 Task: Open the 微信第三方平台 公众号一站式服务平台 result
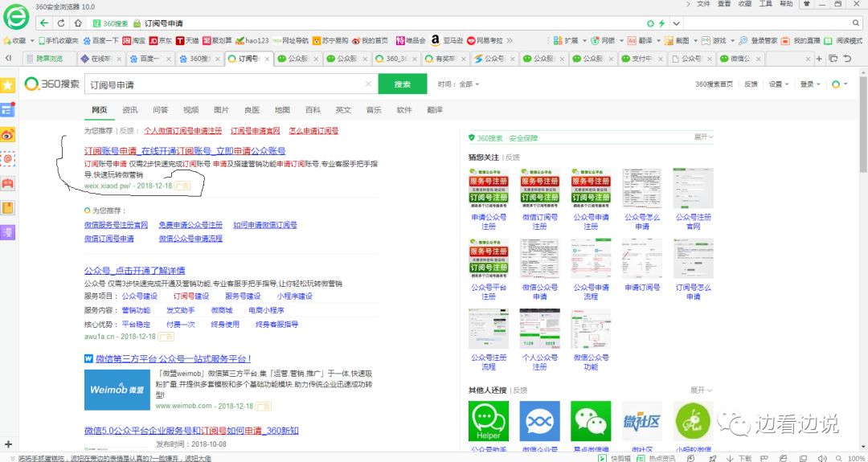(174, 358)
